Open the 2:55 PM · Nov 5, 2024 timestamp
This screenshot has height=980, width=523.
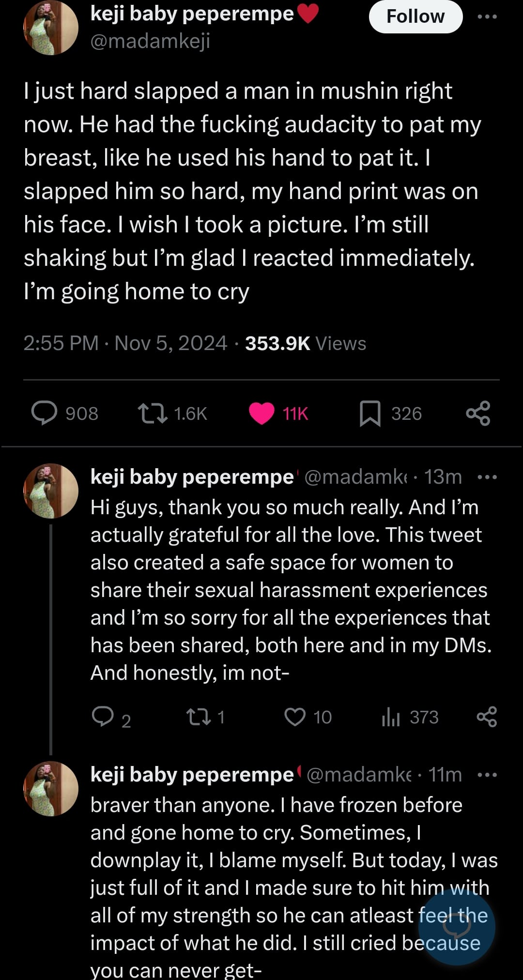[x=125, y=343]
